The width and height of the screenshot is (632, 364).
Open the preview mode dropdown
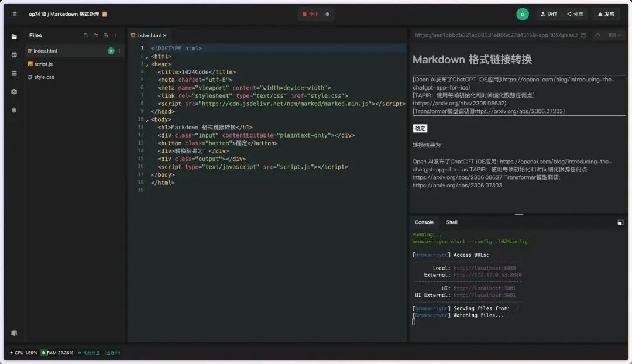pyautogui.click(x=614, y=36)
